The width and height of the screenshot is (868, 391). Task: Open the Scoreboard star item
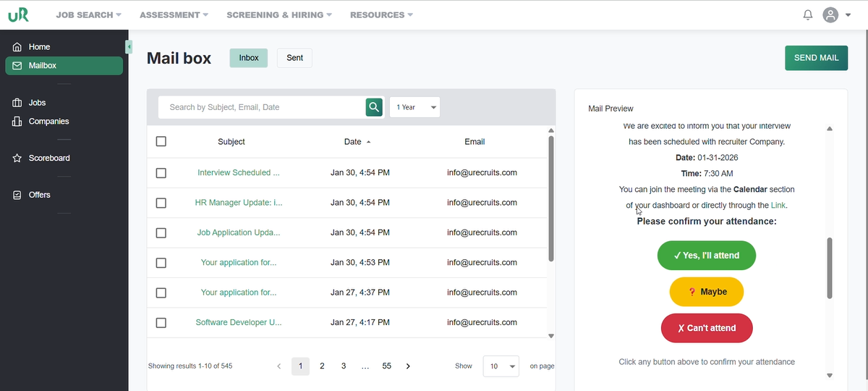tap(48, 158)
